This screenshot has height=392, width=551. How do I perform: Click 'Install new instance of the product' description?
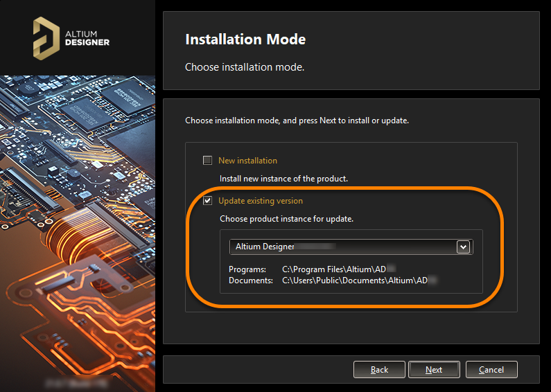pos(283,179)
